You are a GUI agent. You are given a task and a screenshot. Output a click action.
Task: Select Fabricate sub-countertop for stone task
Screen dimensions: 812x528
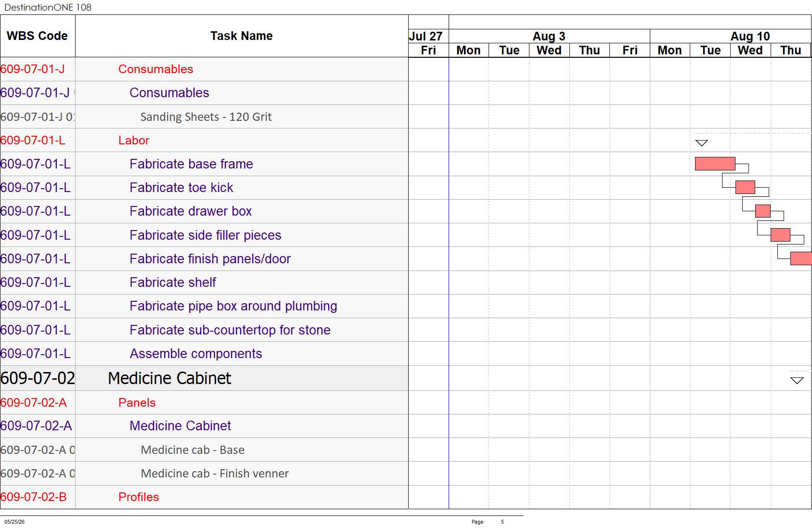230,330
